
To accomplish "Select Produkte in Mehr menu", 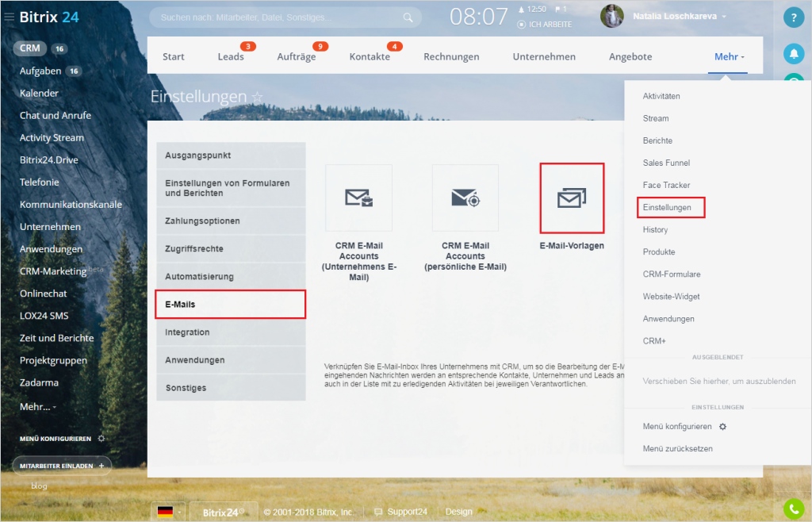I will (x=659, y=251).
